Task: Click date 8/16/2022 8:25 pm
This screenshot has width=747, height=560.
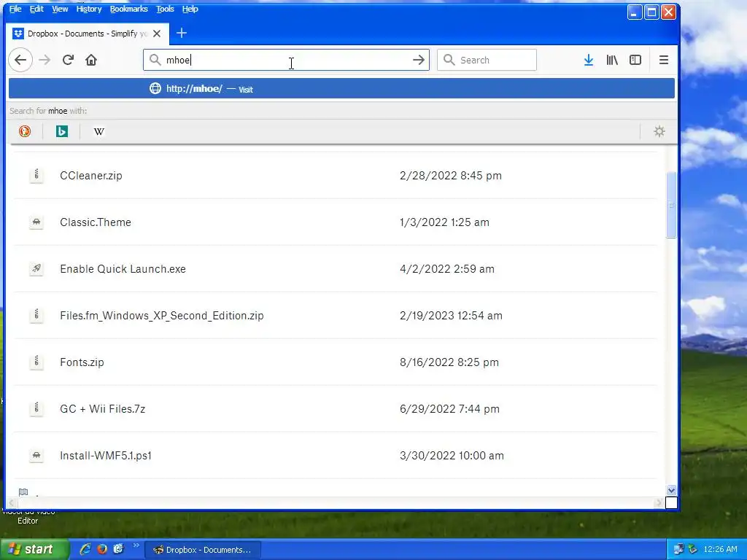Action: point(449,362)
